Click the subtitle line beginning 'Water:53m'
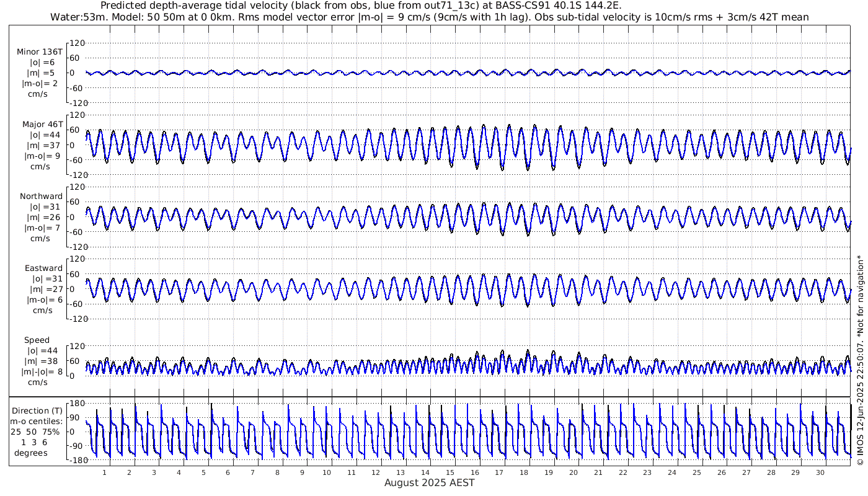868x496 pixels. click(x=429, y=17)
